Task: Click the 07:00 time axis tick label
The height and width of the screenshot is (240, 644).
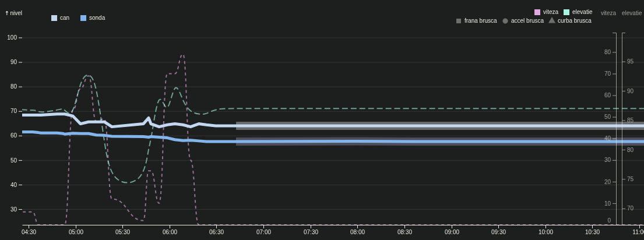Action: click(x=263, y=232)
